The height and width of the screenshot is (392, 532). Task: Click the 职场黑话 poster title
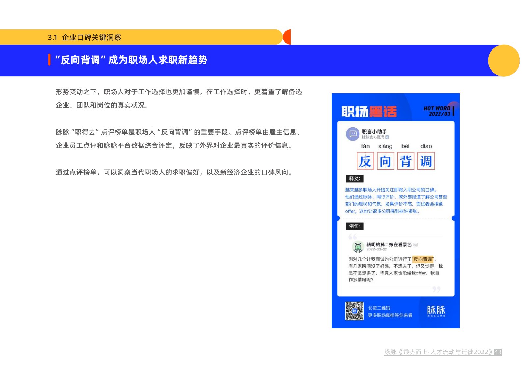click(369, 112)
